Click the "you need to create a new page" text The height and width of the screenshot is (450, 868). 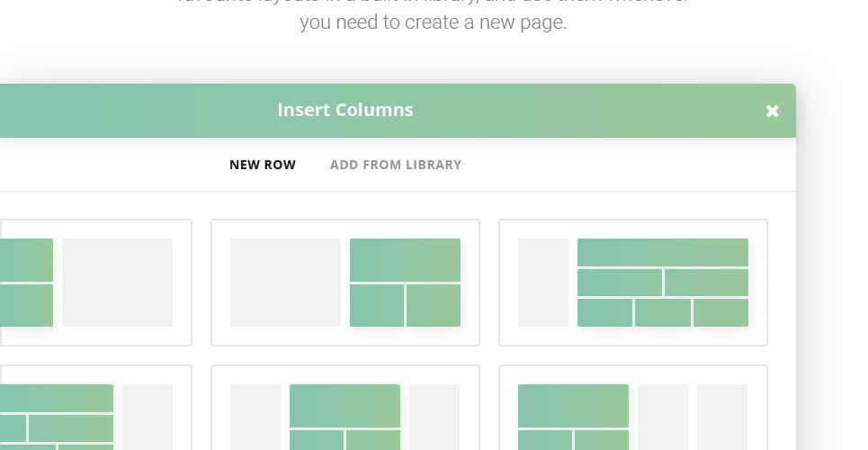click(434, 22)
